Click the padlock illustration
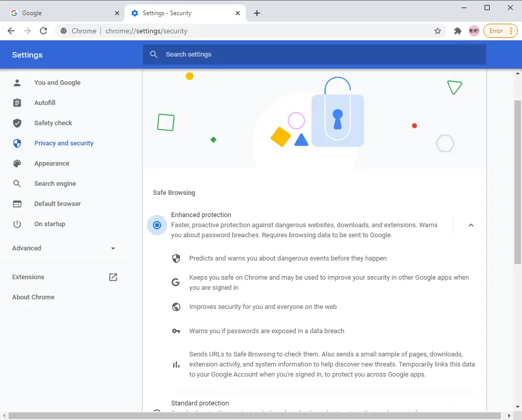The height and width of the screenshot is (420, 522). click(x=338, y=112)
